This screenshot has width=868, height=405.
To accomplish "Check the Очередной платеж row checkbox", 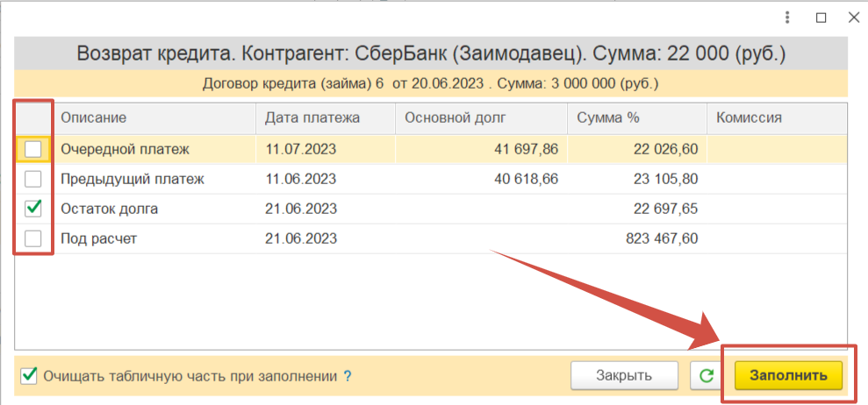I will (x=33, y=150).
